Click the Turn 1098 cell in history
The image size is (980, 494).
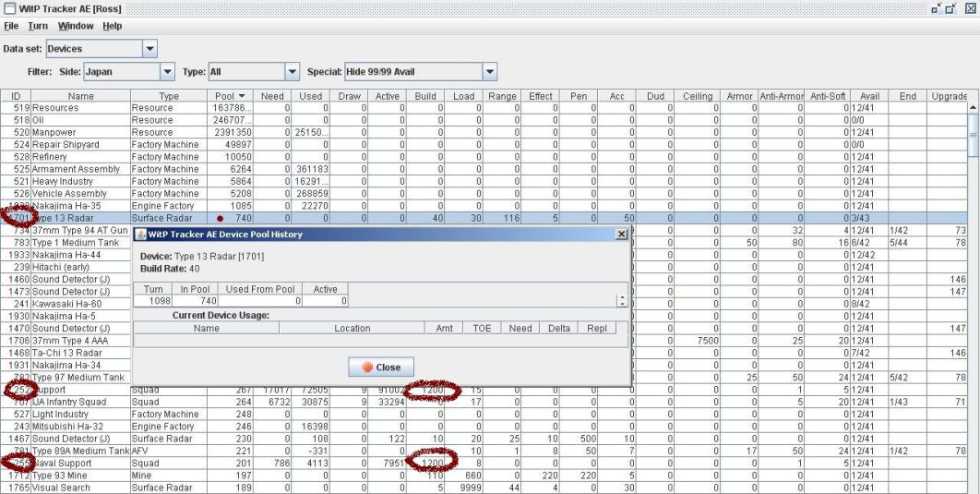coord(153,301)
